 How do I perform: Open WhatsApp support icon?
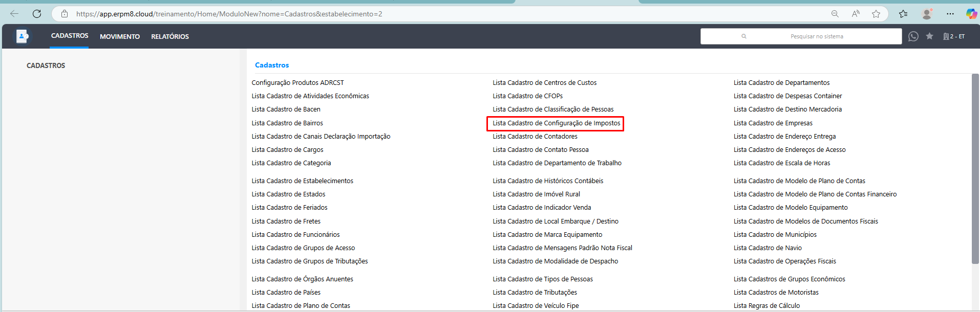[x=913, y=36]
